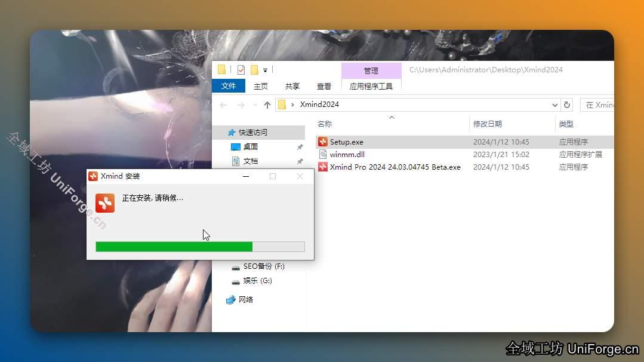Select Quick access star icon
Viewport: 644px width, 362px height.
tap(231, 132)
